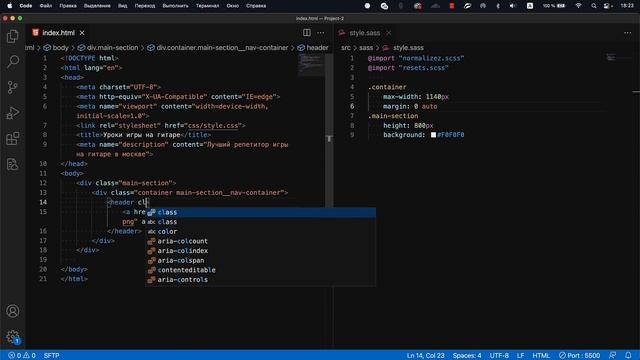Click div.main-section breadcrumb item
Viewport: 640px width, 360px height.
(108, 48)
